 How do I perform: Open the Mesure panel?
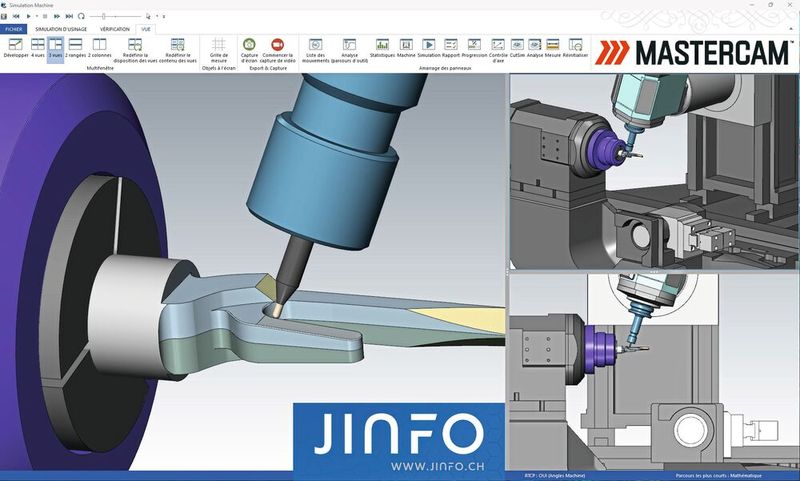(553, 48)
